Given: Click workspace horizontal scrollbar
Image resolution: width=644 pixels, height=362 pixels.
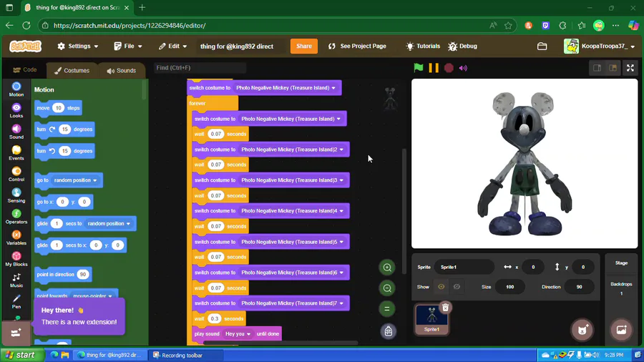Looking at the screenshot, I should point(280,343).
